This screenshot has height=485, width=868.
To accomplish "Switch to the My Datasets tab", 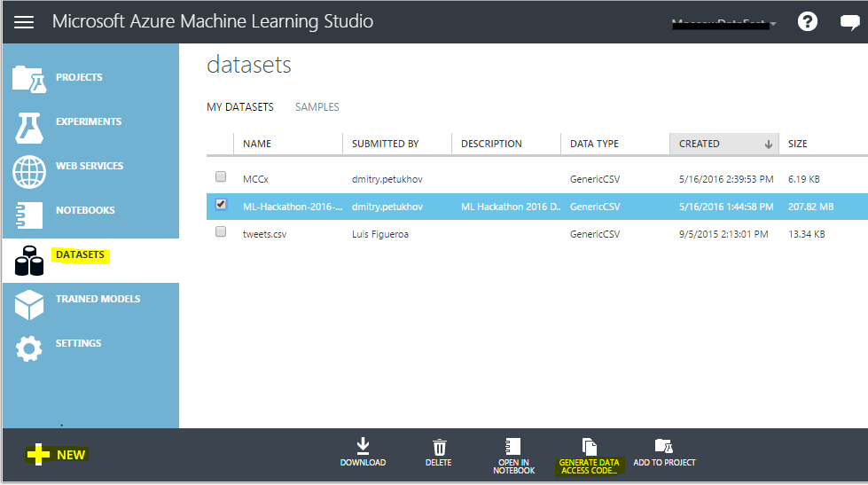I will tap(240, 107).
